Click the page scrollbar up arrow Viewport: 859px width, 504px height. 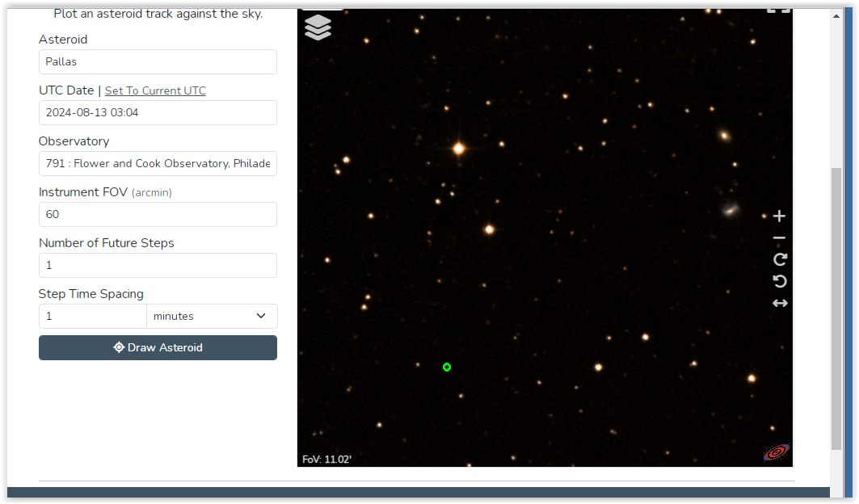point(836,16)
